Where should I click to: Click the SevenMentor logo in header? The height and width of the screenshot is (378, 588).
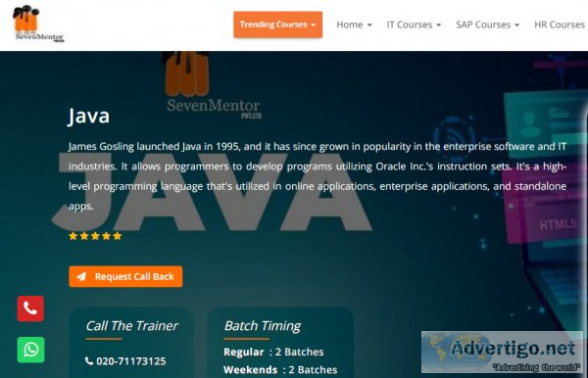38,24
